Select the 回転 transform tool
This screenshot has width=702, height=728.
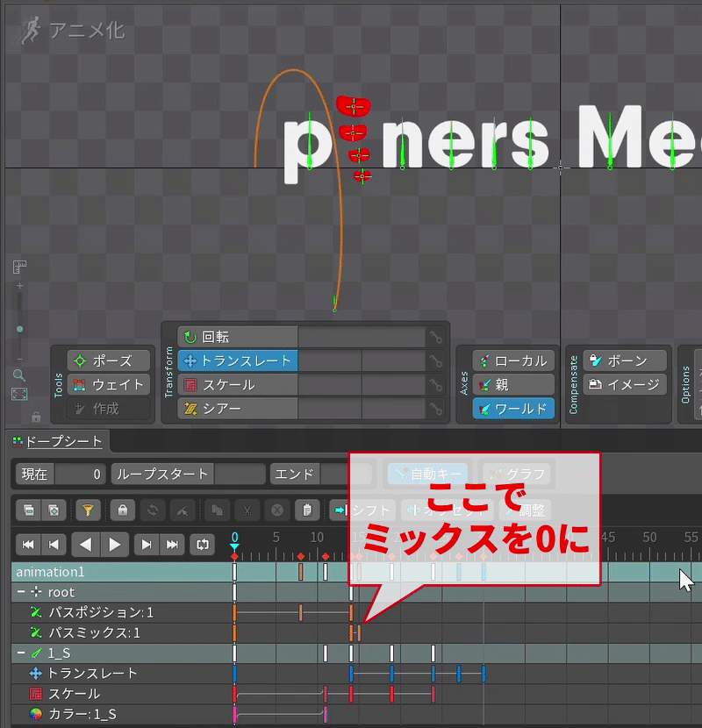pos(238,337)
